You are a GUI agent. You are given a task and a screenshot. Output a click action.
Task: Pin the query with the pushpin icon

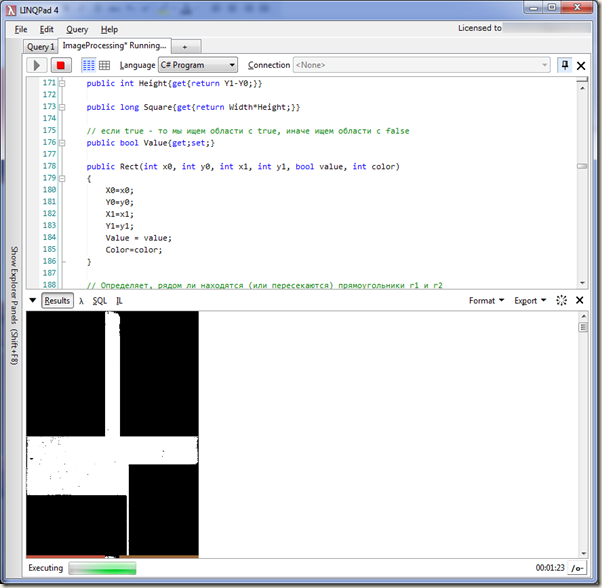564,65
